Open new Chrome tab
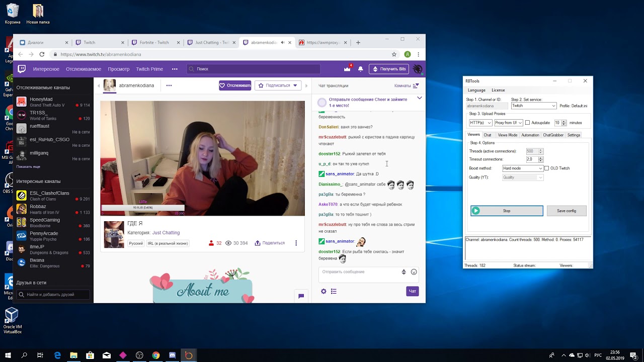644x362 pixels. pyautogui.click(x=358, y=43)
